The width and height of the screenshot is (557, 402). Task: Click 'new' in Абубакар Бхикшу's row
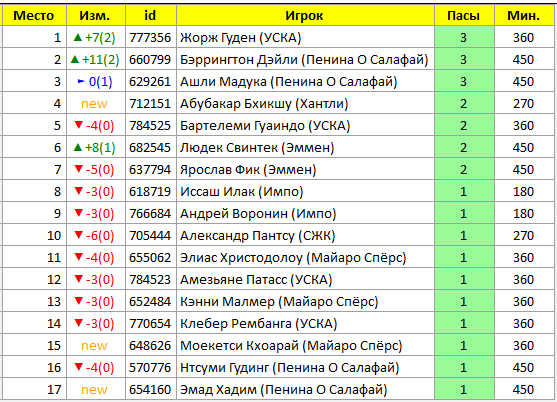94,104
